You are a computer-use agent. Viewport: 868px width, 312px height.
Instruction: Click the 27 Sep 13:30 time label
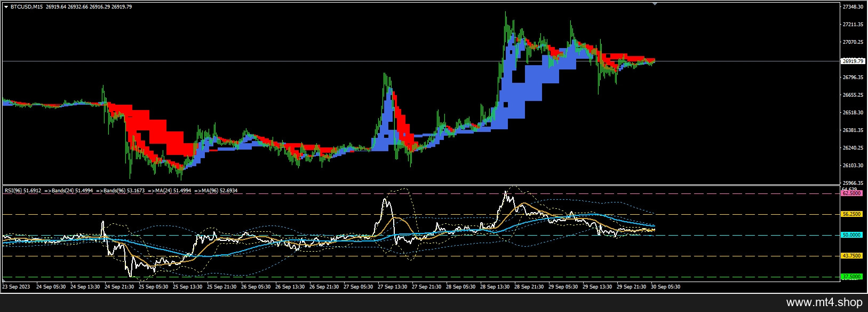[393, 287]
